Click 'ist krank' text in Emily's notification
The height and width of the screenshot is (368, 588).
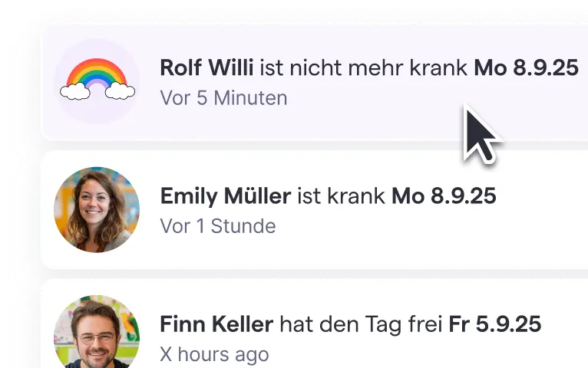click(x=342, y=195)
